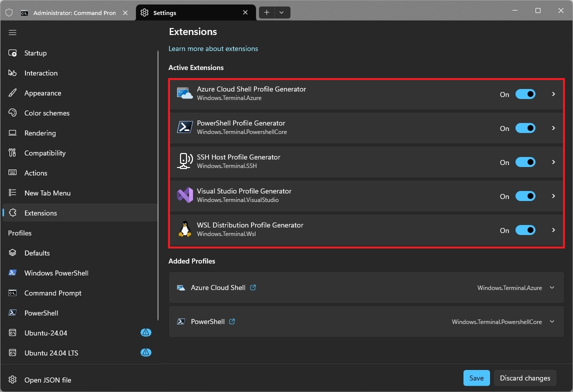The image size is (573, 392).
Task: Save the settings changes
Action: coord(476,378)
